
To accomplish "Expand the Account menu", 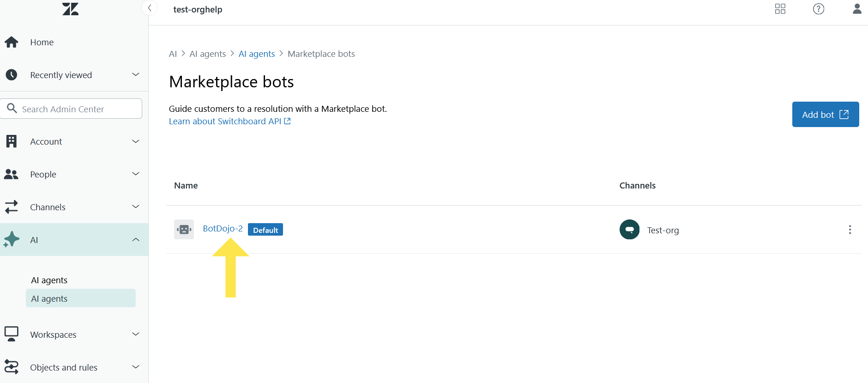I will (74, 141).
